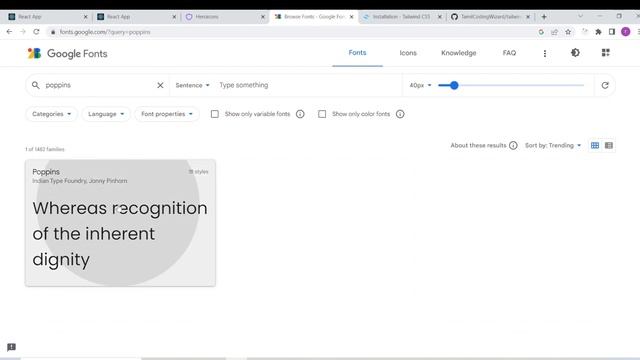
Task: Show info about color fonts
Action: click(x=400, y=114)
